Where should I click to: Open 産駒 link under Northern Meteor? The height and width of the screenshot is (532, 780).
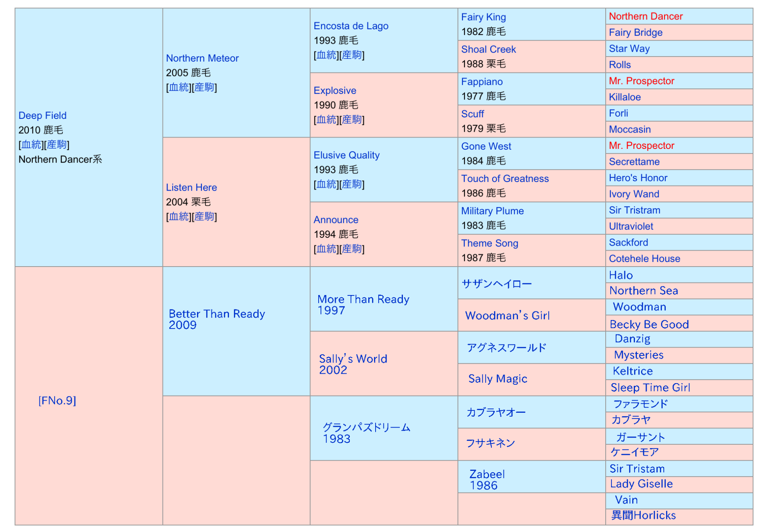coord(204,87)
